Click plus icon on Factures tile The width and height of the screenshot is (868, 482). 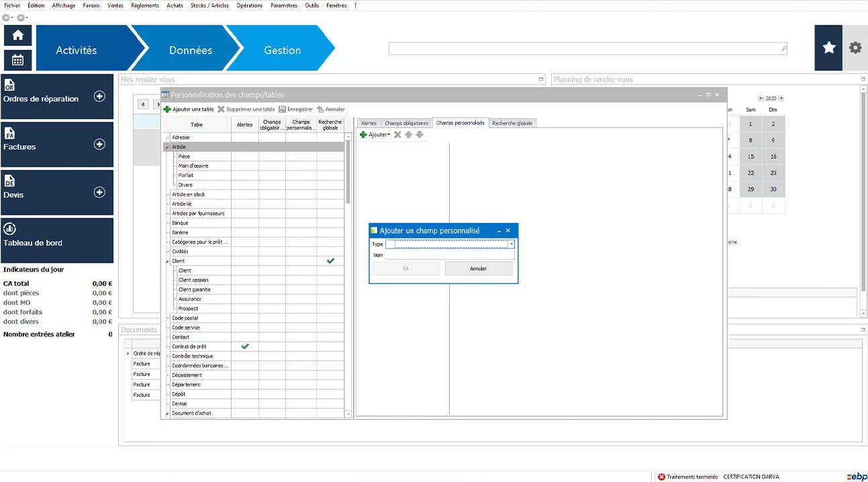click(x=99, y=144)
